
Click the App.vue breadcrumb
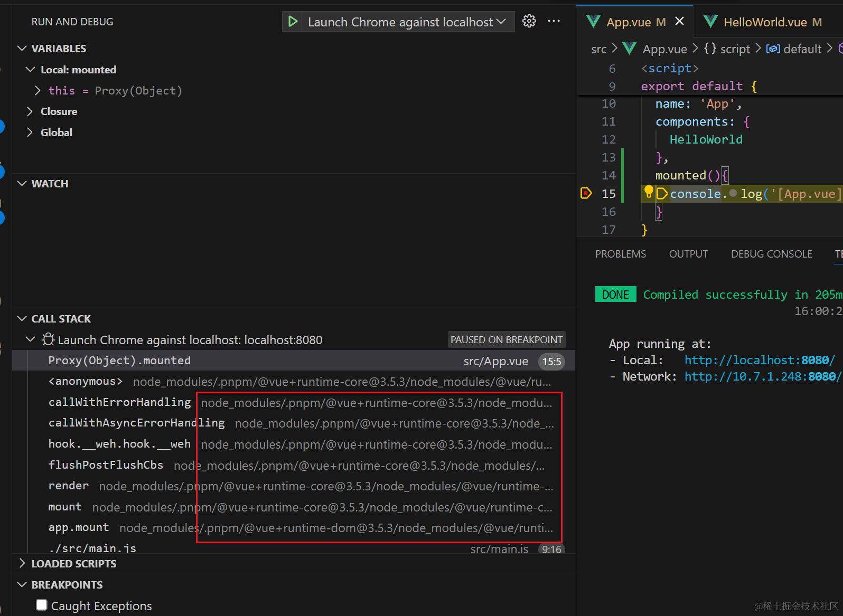[664, 49]
